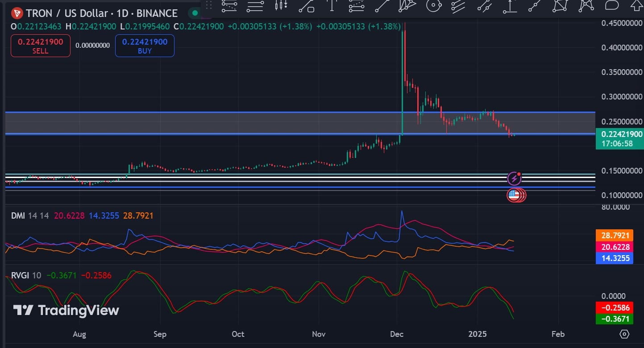Click the BUY button at 0.22421900
This screenshot has height=348, width=644.
[x=145, y=46]
